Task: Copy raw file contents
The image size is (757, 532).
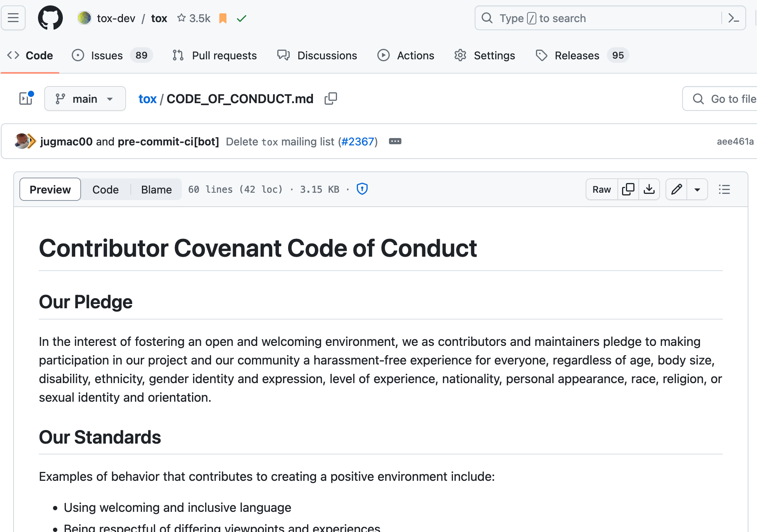Action: pos(628,189)
